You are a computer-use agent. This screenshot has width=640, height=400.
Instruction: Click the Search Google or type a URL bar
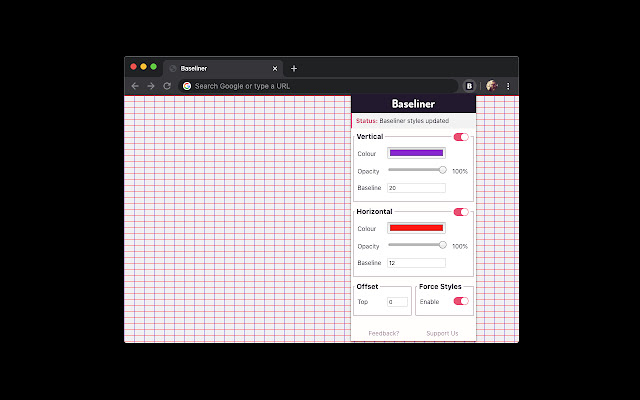[318, 86]
